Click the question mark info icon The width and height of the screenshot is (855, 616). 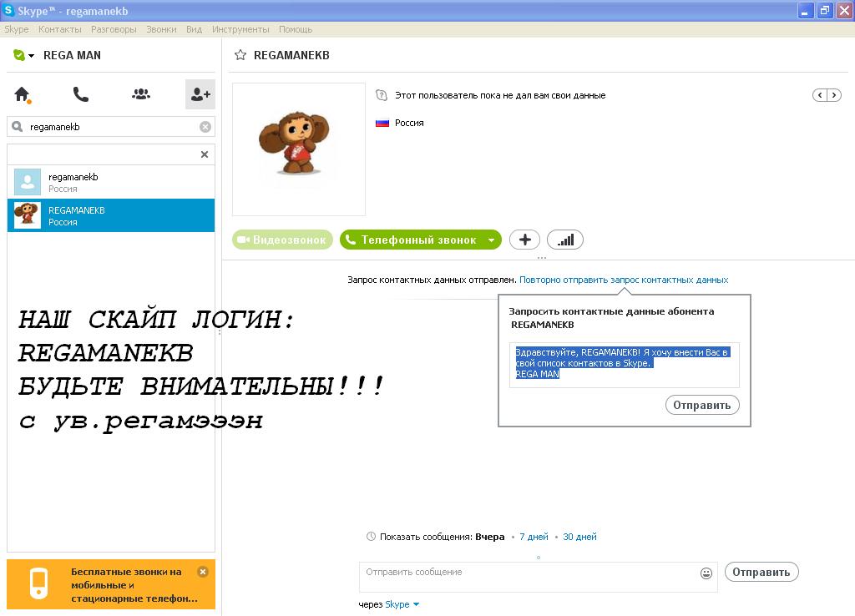[x=381, y=95]
